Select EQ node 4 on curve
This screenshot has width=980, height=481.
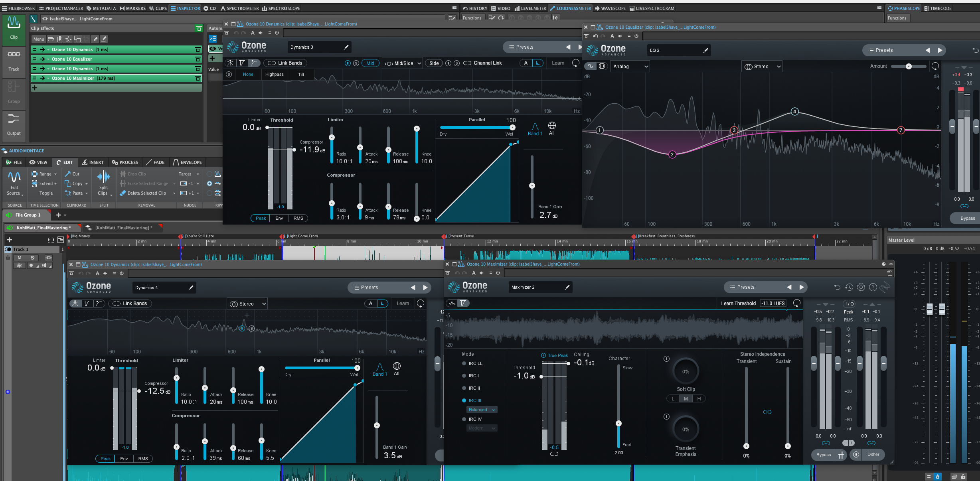(794, 111)
